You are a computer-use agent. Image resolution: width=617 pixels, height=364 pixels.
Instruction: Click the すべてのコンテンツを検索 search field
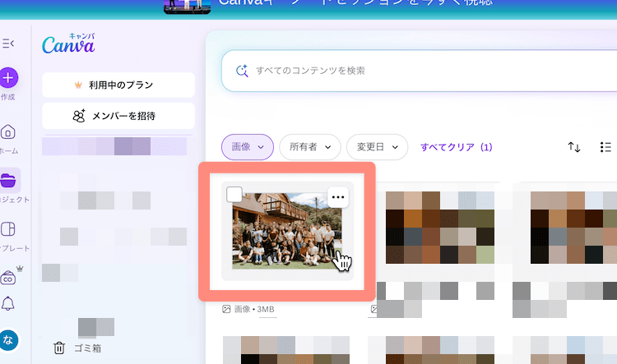tap(419, 71)
